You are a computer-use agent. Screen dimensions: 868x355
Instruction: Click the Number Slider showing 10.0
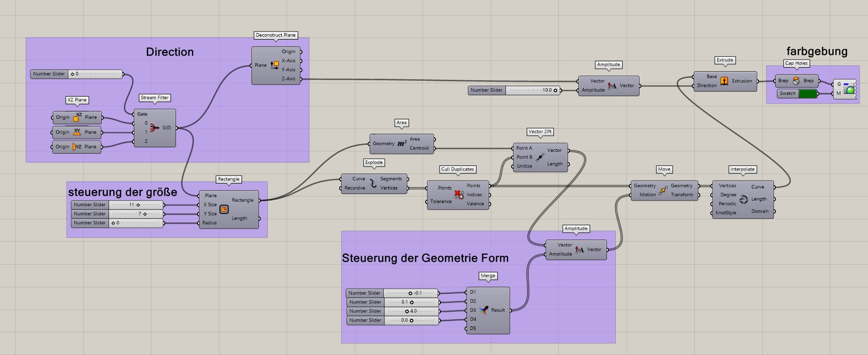(x=533, y=90)
